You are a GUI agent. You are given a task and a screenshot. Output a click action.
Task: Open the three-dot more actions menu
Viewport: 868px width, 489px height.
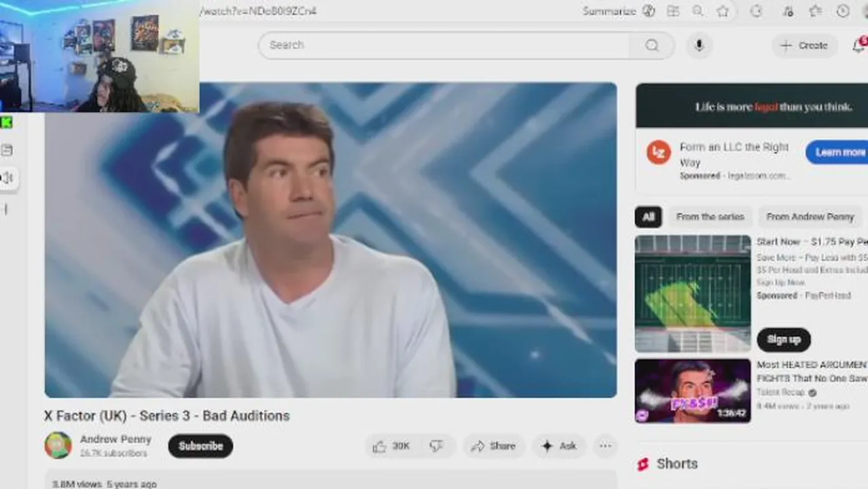(x=604, y=446)
